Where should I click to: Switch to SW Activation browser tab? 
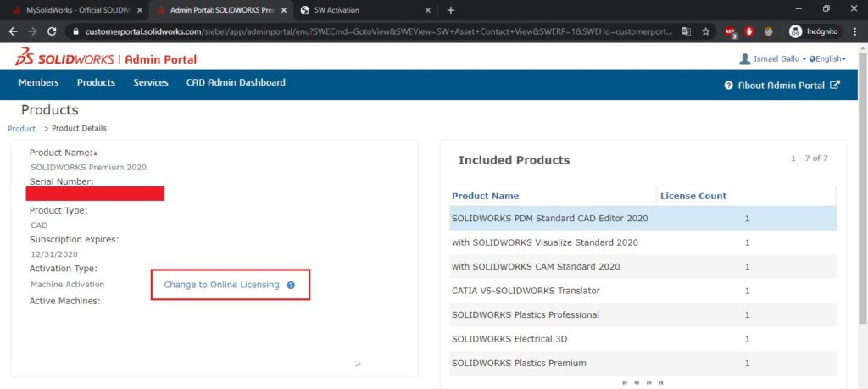(x=365, y=10)
